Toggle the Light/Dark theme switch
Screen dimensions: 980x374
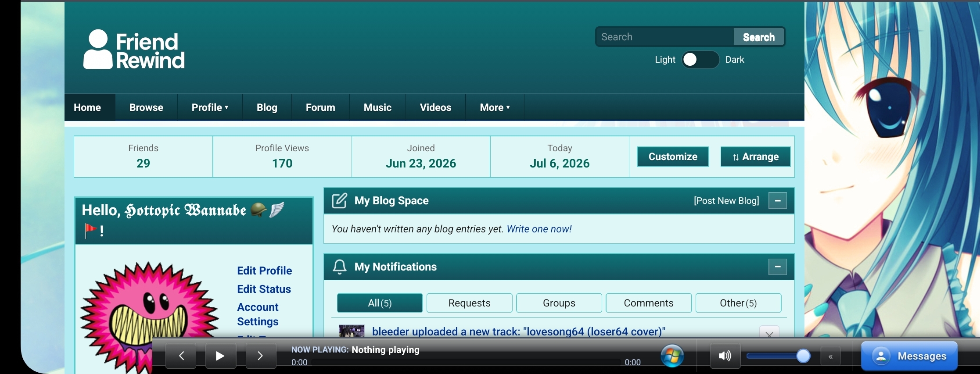pos(700,60)
